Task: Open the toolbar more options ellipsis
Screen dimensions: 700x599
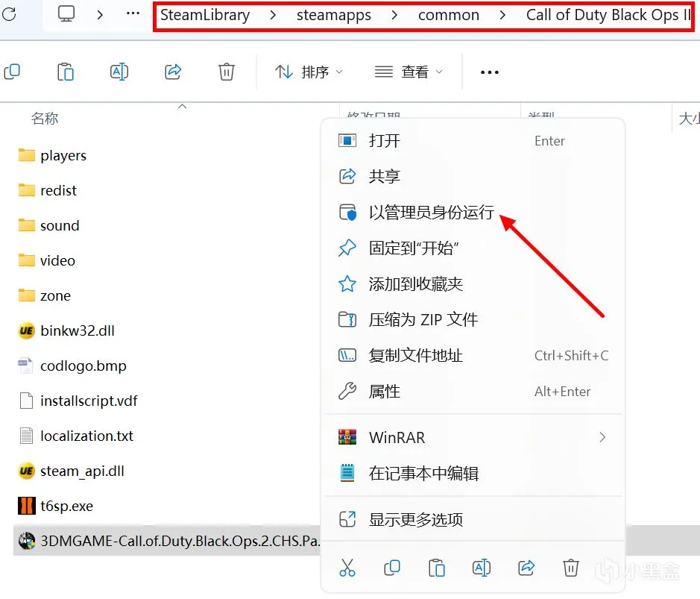Action: pos(489,72)
